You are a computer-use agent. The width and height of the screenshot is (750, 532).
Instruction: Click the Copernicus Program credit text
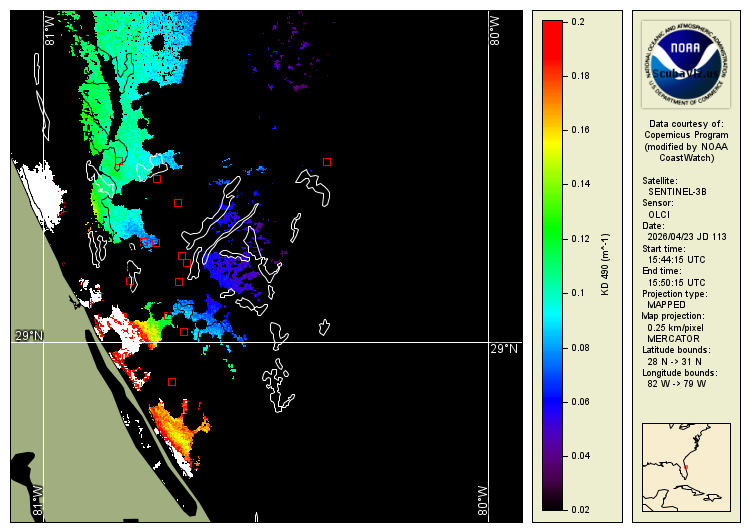tap(685, 135)
